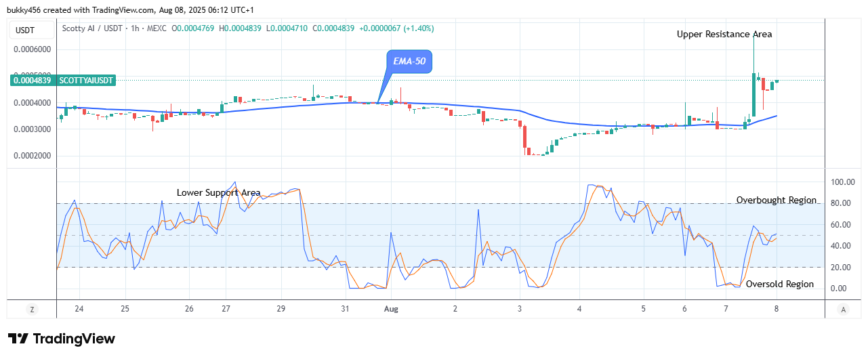Click the '7' date on time axis

[x=726, y=309]
